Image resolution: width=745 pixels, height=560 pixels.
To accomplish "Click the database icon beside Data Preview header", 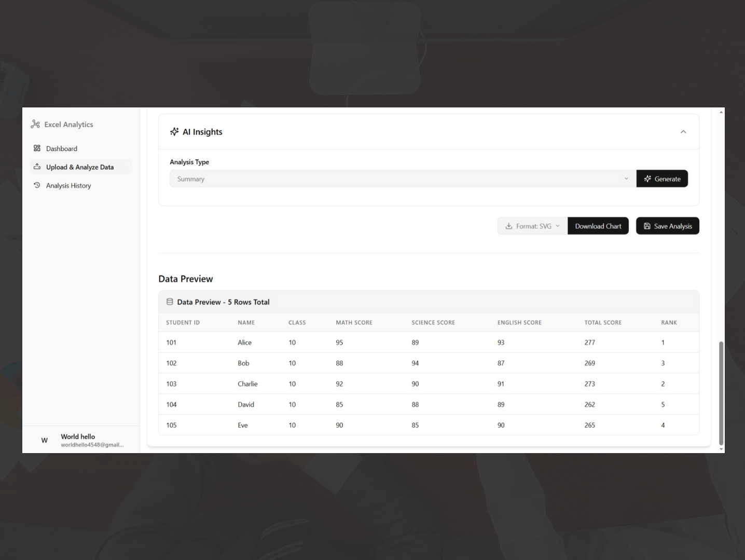I will click(170, 302).
